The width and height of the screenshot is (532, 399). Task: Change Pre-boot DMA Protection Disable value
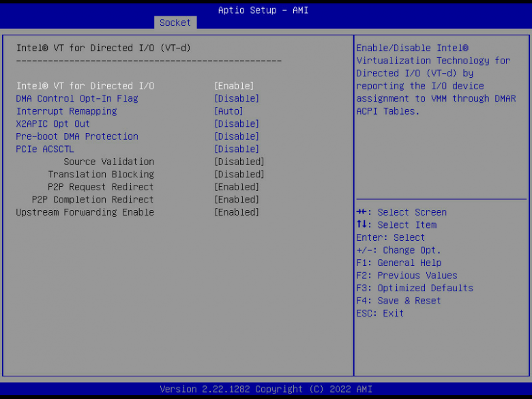[237, 136]
